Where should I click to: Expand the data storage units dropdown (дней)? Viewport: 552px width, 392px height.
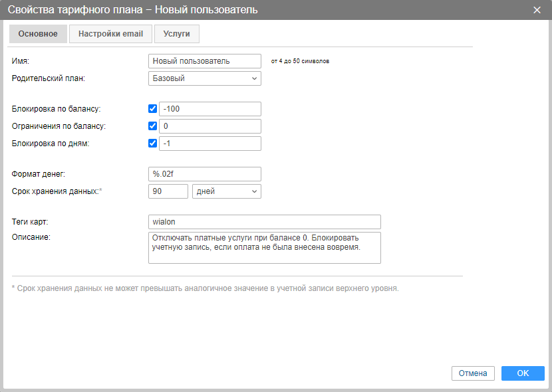(x=226, y=191)
